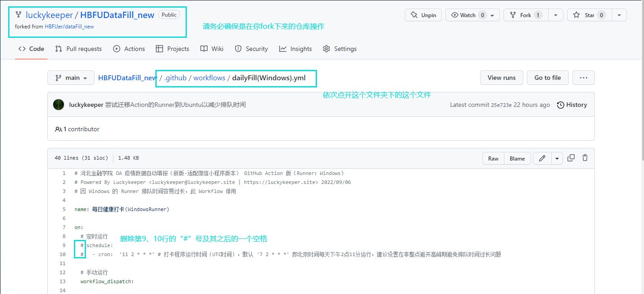Open the workflows folder breadcrumb
The image size is (644, 294).
coord(209,78)
